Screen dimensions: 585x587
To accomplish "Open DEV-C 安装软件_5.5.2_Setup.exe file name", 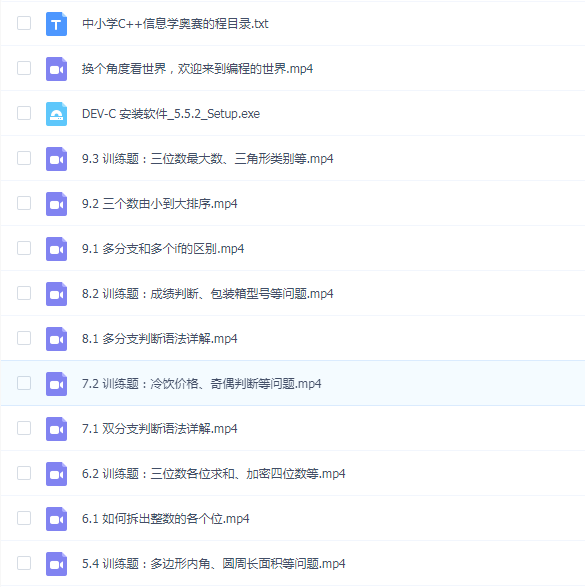I will coord(171,114).
